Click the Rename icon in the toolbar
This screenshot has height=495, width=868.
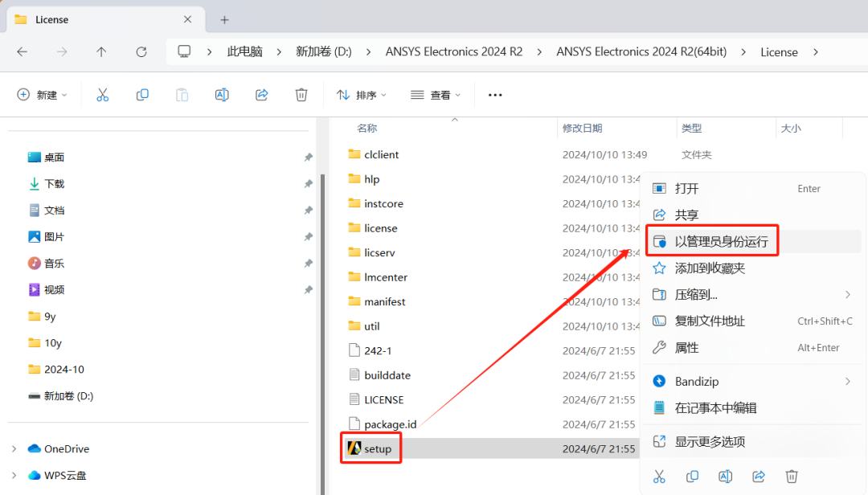pyautogui.click(x=222, y=96)
